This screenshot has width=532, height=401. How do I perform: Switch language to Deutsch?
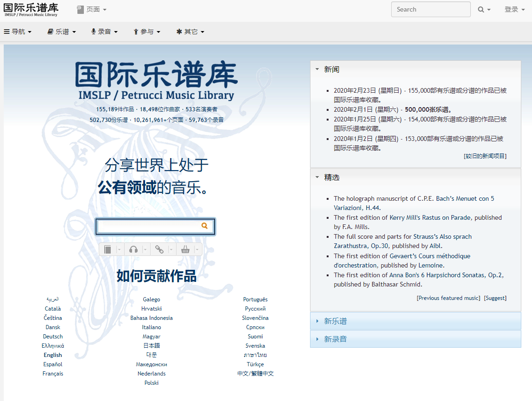pos(53,337)
